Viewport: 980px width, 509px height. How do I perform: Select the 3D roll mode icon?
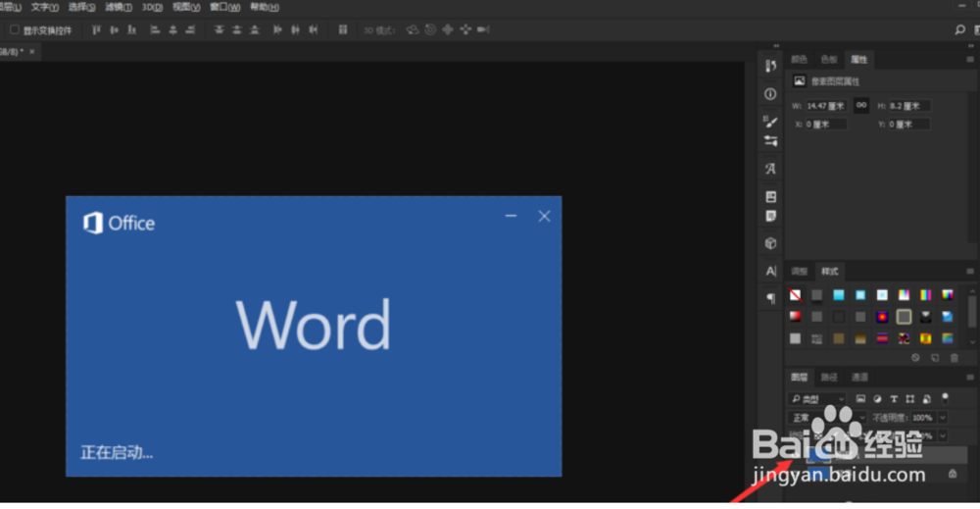[x=430, y=29]
